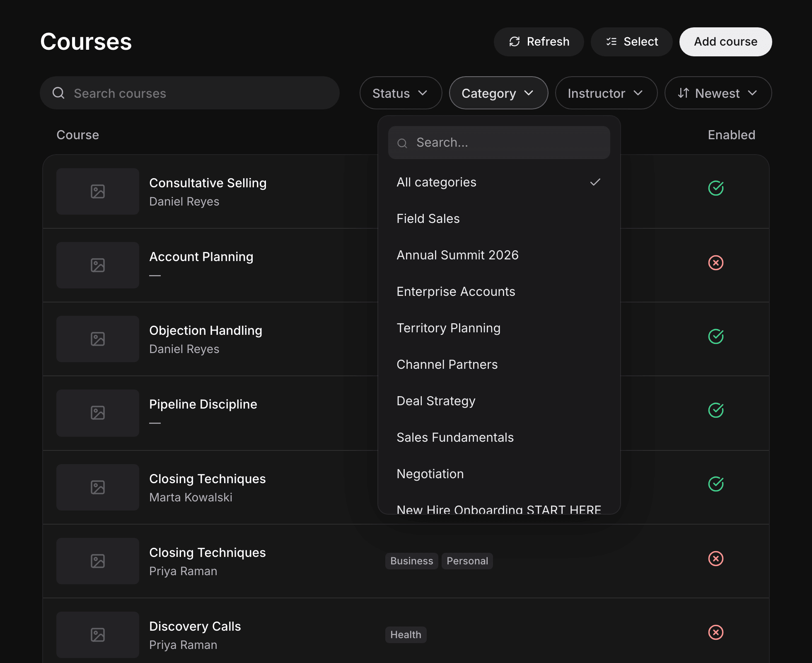Pick Channel Partners in the list
812x663 pixels.
pos(499,365)
